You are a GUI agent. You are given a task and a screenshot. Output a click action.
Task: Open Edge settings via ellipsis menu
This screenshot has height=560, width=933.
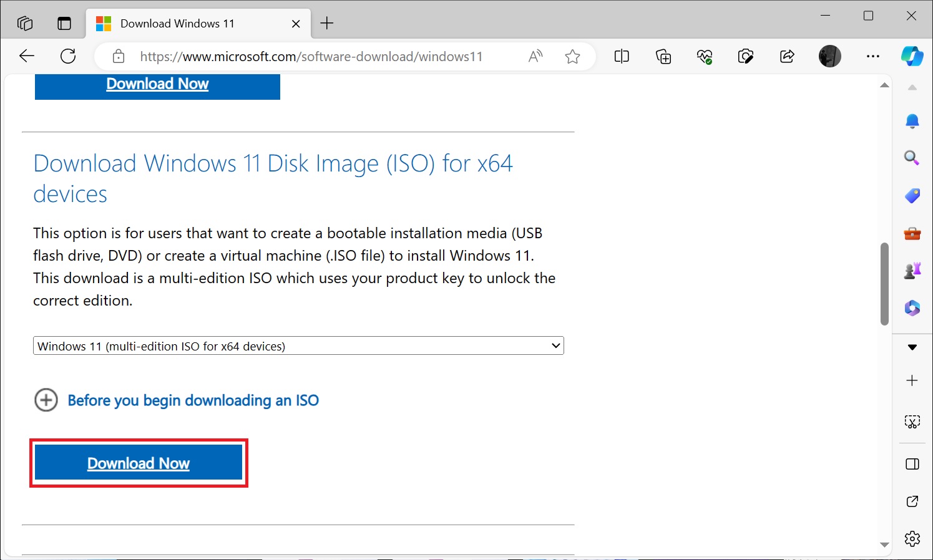tap(872, 56)
